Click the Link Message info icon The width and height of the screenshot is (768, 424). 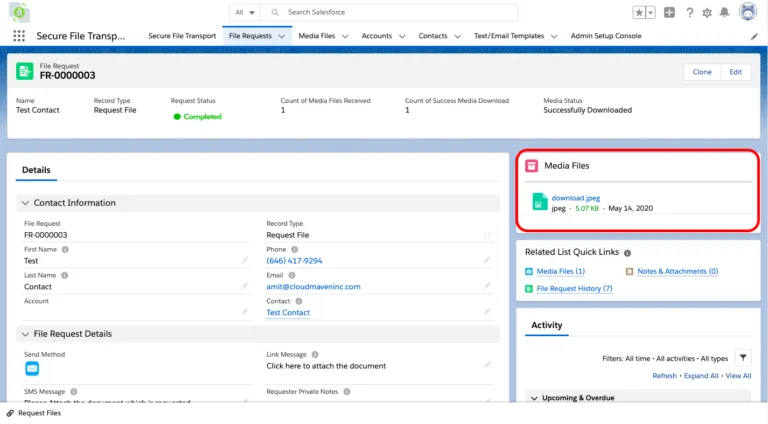click(315, 354)
